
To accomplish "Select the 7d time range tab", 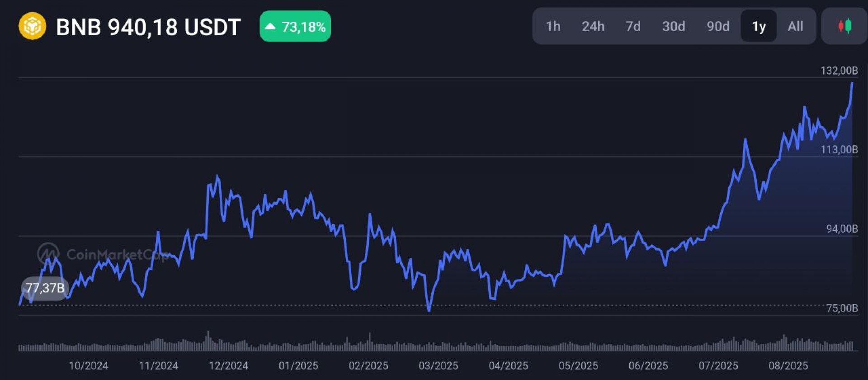I will point(633,26).
